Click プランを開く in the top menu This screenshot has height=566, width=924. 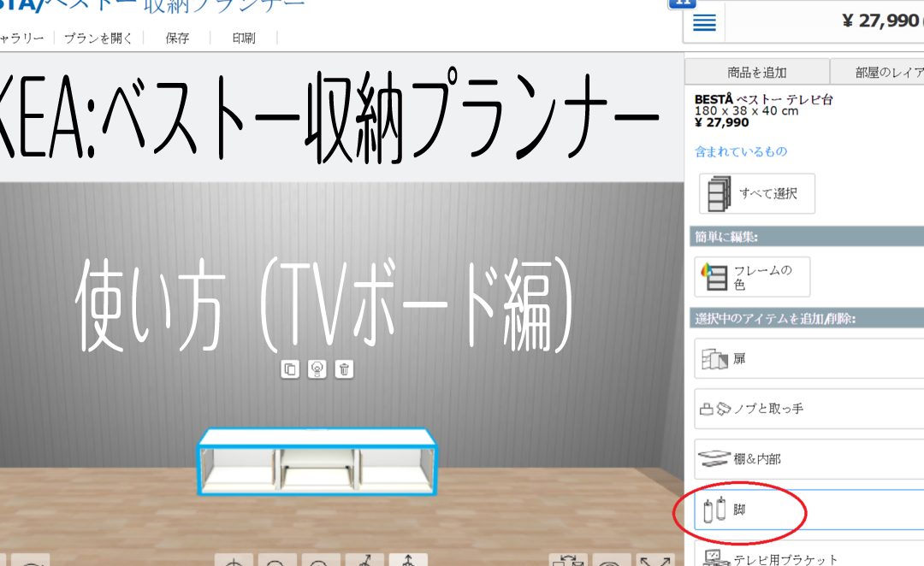click(98, 38)
